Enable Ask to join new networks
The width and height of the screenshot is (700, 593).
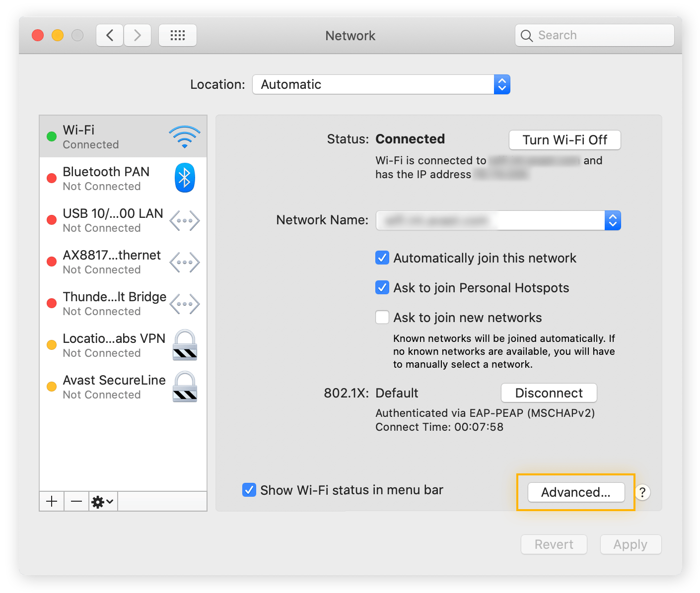point(382,317)
